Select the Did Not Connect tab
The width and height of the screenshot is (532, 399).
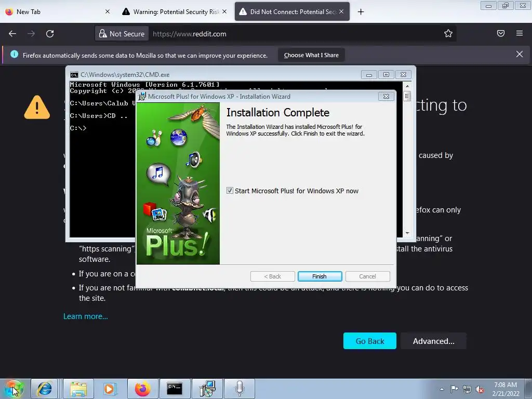point(293,12)
